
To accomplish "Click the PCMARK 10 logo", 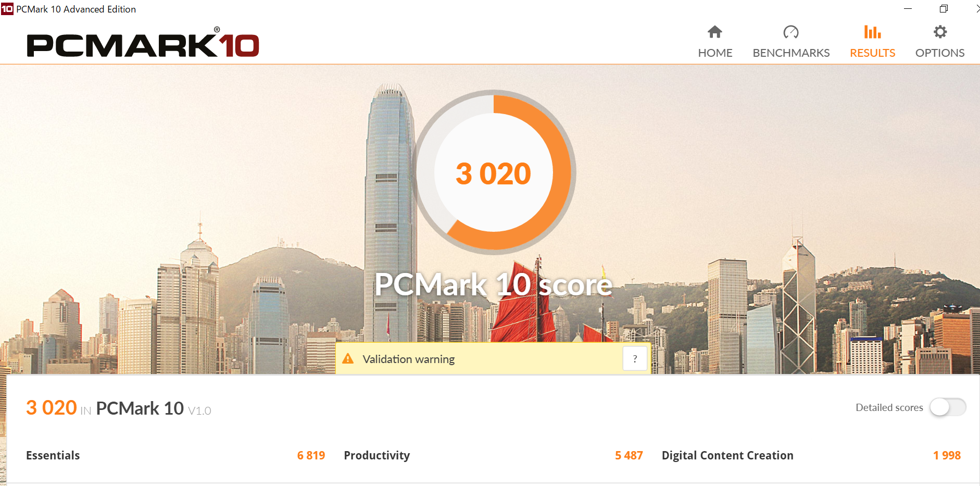I will (x=143, y=43).
